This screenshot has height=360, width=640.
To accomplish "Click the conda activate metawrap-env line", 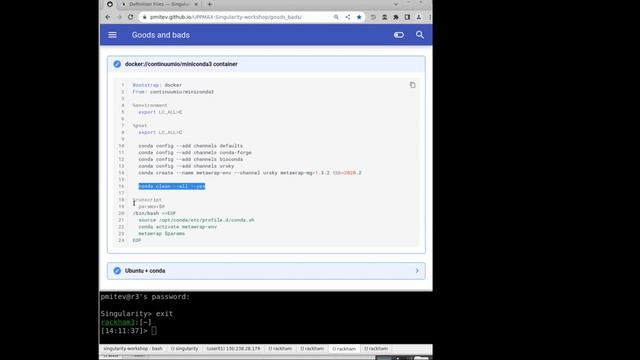I will coord(178,227).
